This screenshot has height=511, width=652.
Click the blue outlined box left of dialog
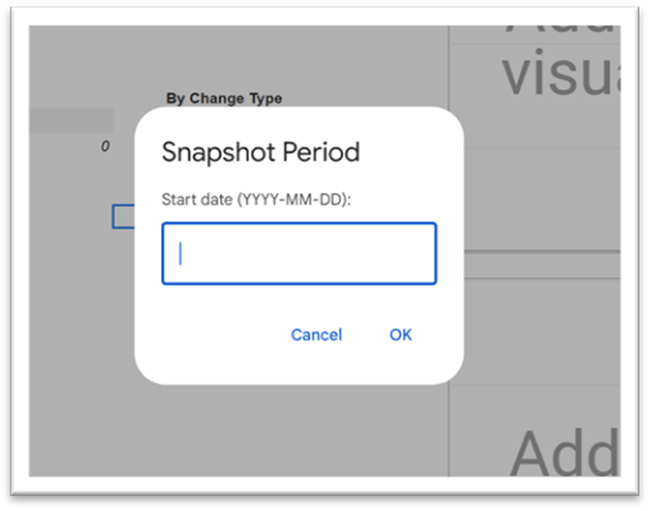pos(123,216)
